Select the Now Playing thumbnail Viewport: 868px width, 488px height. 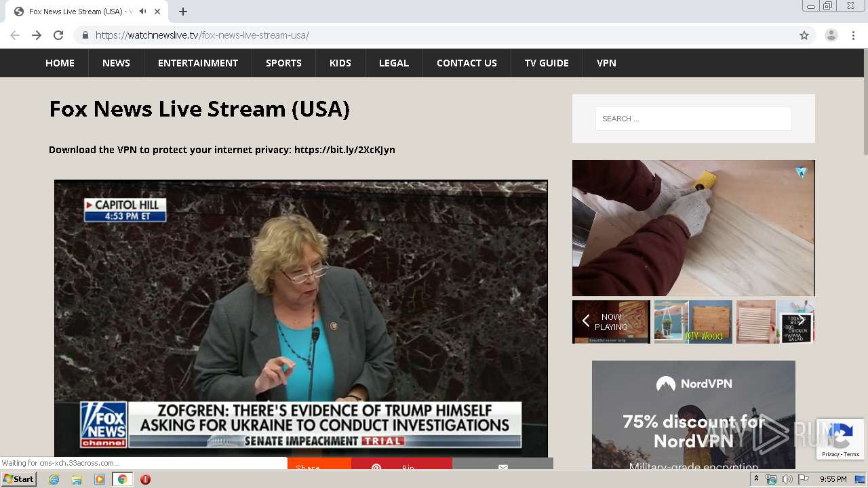tap(611, 322)
